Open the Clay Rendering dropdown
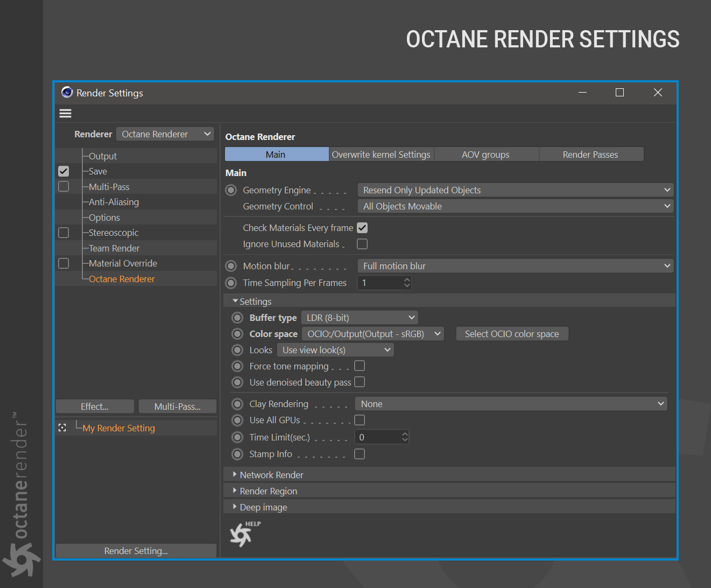Screen dimensions: 711x588 511,404
